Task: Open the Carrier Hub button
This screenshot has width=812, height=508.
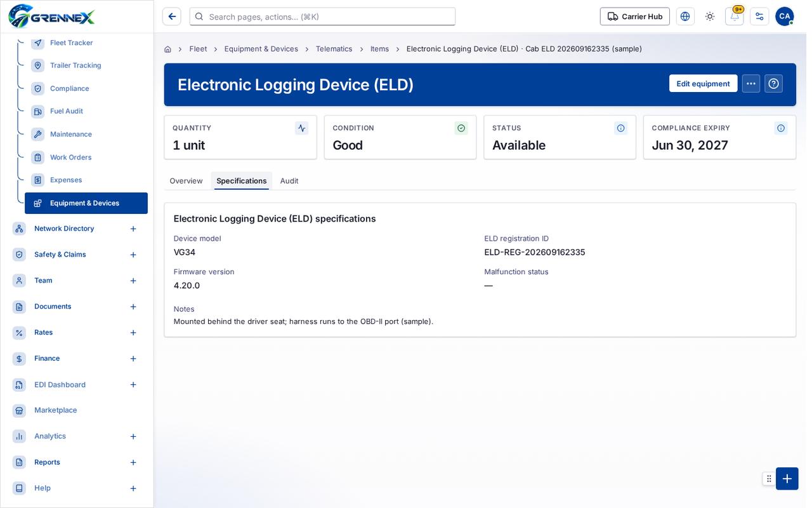Action: pos(635,17)
